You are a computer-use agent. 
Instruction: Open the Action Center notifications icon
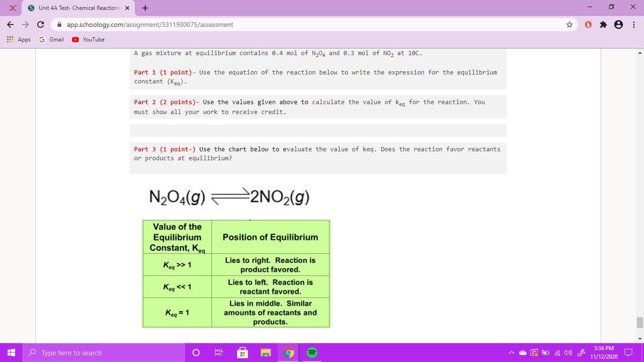tap(628, 353)
